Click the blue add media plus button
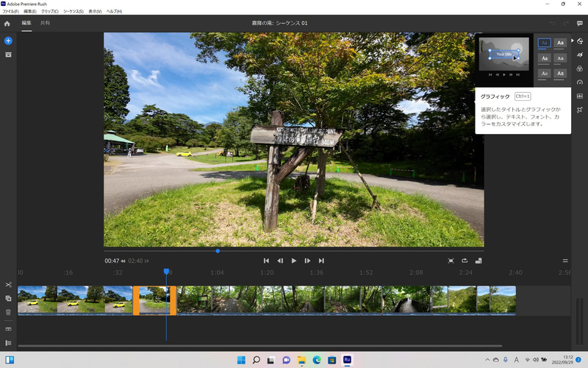The image size is (588, 368). [x=8, y=40]
